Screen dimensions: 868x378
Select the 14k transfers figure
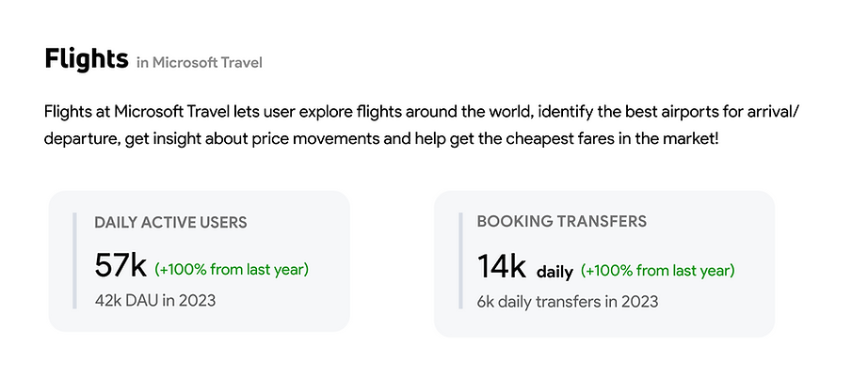click(x=502, y=266)
